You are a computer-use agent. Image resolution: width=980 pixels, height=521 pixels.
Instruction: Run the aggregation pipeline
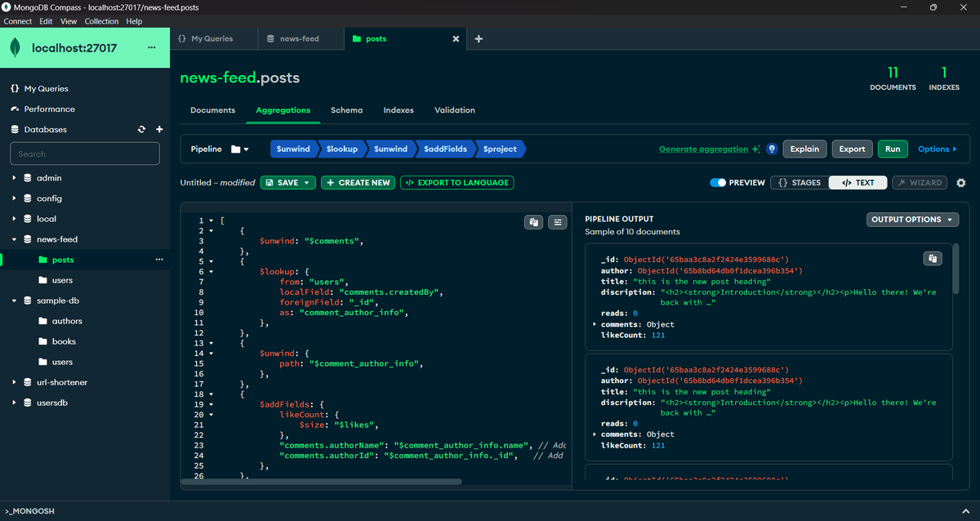pyautogui.click(x=893, y=149)
